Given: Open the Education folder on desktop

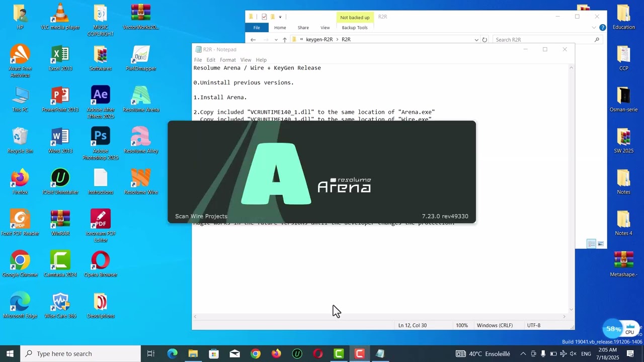Looking at the screenshot, I should pos(624,17).
